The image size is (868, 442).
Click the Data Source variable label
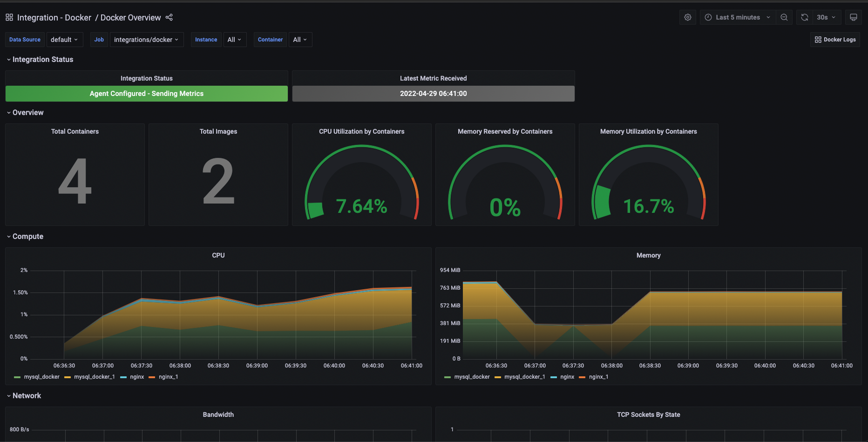[x=25, y=40]
